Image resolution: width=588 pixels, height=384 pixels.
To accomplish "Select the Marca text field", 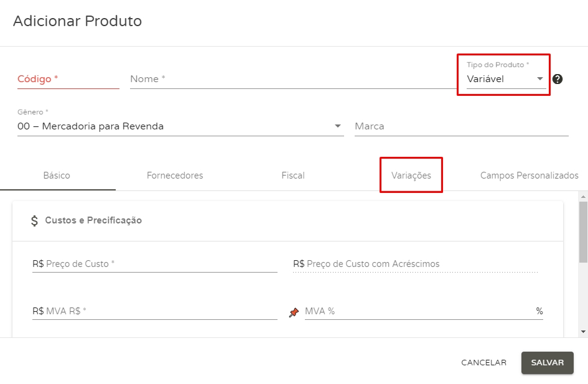I will 461,126.
